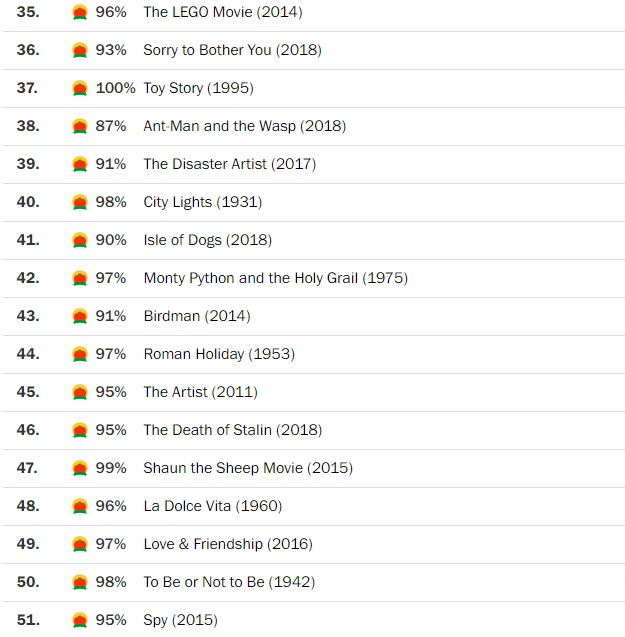The width and height of the screenshot is (625, 637).
Task: Click the 100% score for Toy Story
Action: pos(115,88)
